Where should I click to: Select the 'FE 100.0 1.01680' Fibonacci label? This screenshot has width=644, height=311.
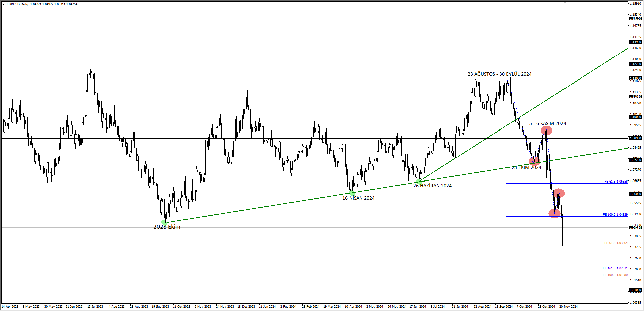(615, 275)
